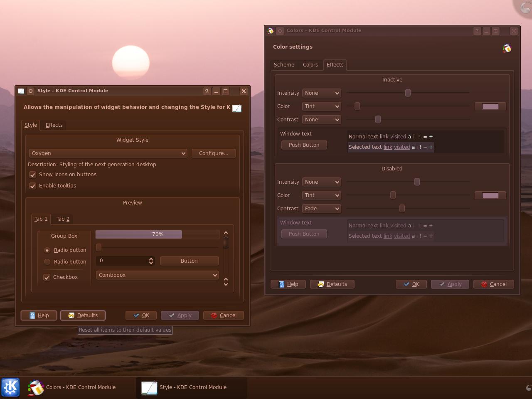Click the Inactive Contrast slider handle
The height and width of the screenshot is (399, 532).
[378, 120]
